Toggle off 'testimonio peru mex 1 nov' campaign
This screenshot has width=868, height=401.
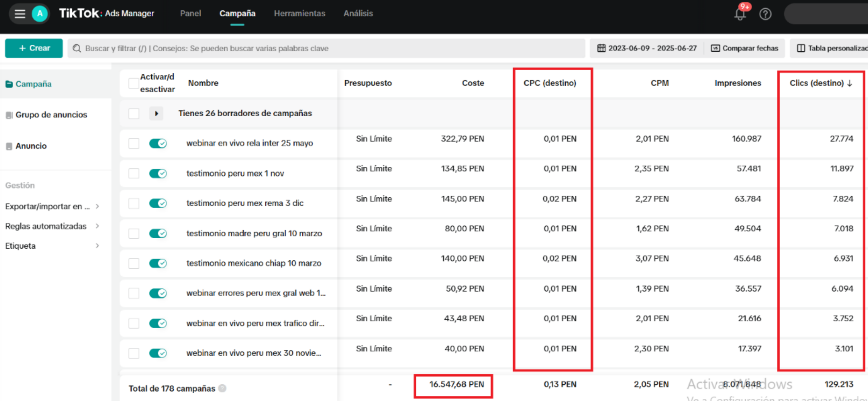coord(158,173)
